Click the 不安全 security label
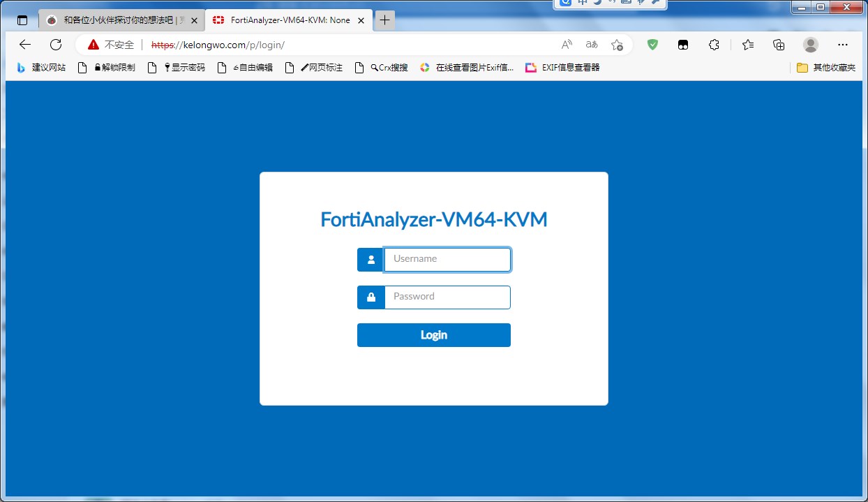 point(119,45)
